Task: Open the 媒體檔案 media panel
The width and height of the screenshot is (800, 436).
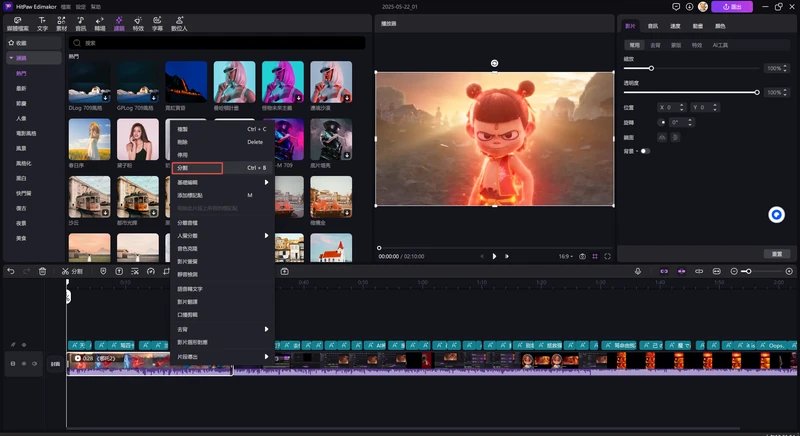Action: (18, 23)
